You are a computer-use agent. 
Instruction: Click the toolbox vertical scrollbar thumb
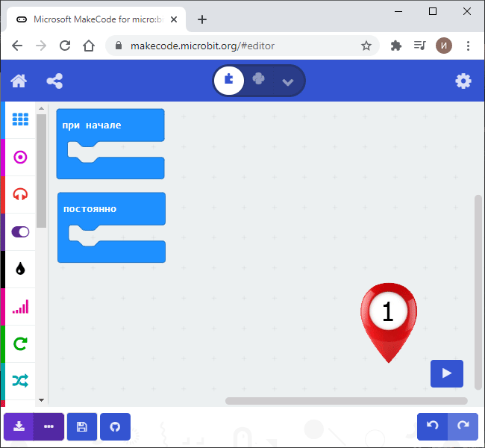tap(42, 171)
